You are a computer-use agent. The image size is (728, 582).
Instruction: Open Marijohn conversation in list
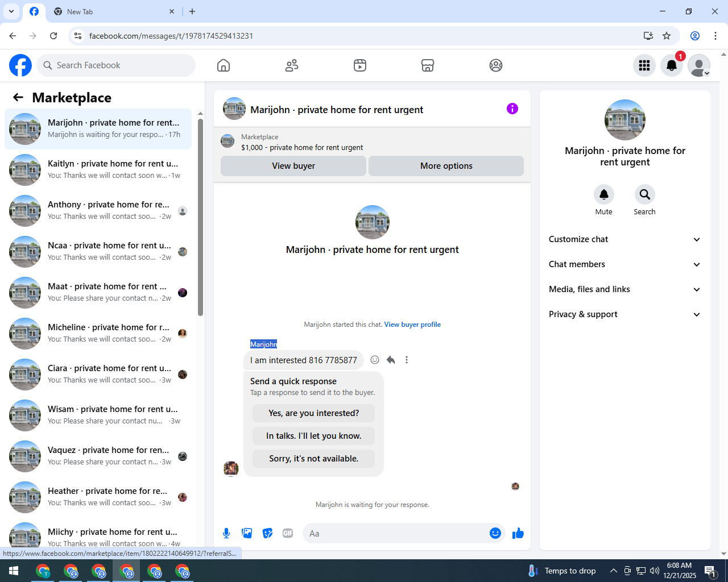pyautogui.click(x=98, y=129)
